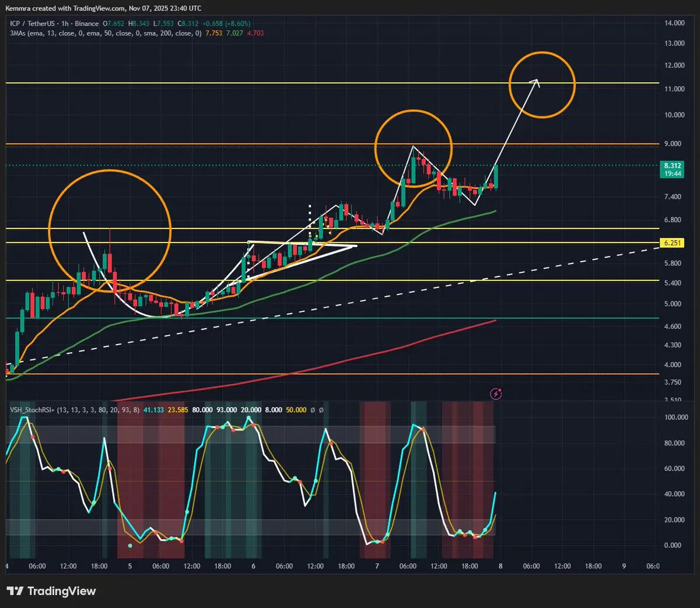700x608 pixels.
Task: Click the day 9 time axis label
Action: coord(624,567)
